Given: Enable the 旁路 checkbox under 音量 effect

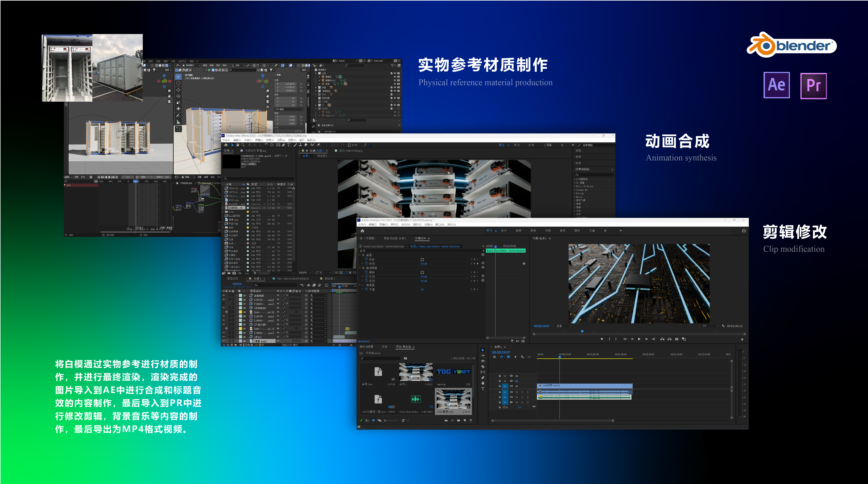Looking at the screenshot, I should 422,259.
